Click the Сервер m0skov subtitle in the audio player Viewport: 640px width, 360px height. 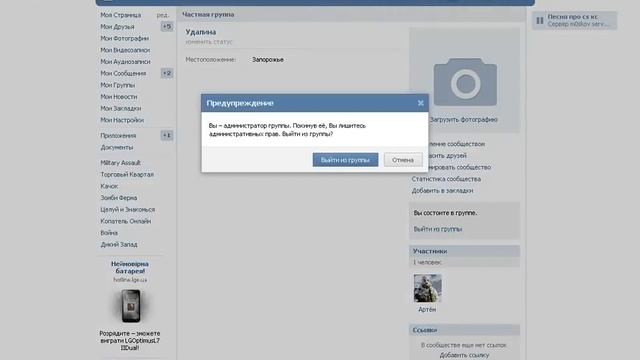pos(579,24)
